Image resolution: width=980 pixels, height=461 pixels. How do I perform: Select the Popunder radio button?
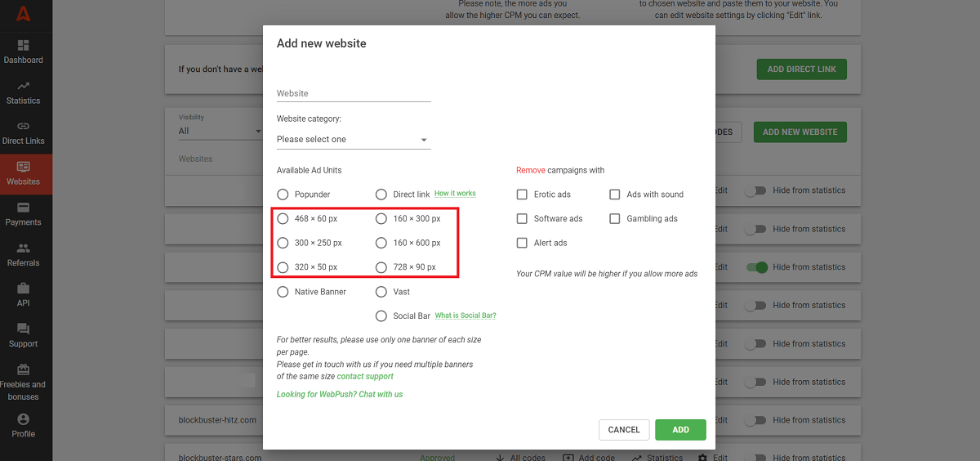[x=283, y=195]
